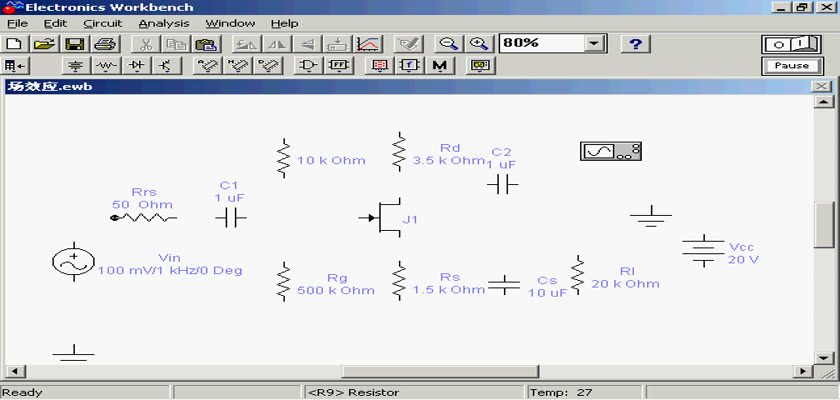840x400 pixels.
Task: Open the Transistors parts bin
Action: click(167, 66)
